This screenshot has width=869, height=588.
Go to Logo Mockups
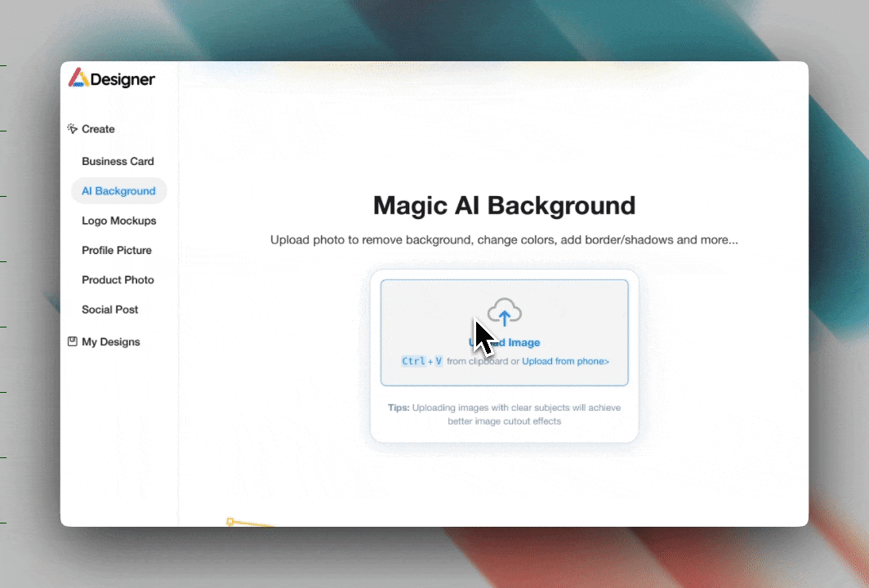[118, 220]
